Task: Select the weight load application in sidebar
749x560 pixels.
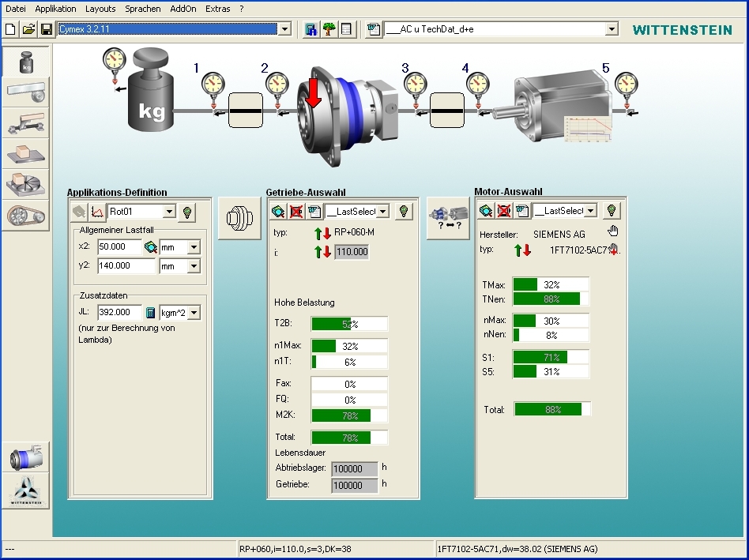Action: coord(26,62)
